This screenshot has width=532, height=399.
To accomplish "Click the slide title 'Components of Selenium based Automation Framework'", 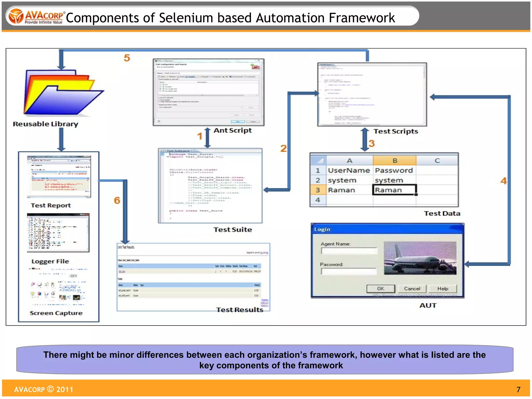I will [230, 18].
